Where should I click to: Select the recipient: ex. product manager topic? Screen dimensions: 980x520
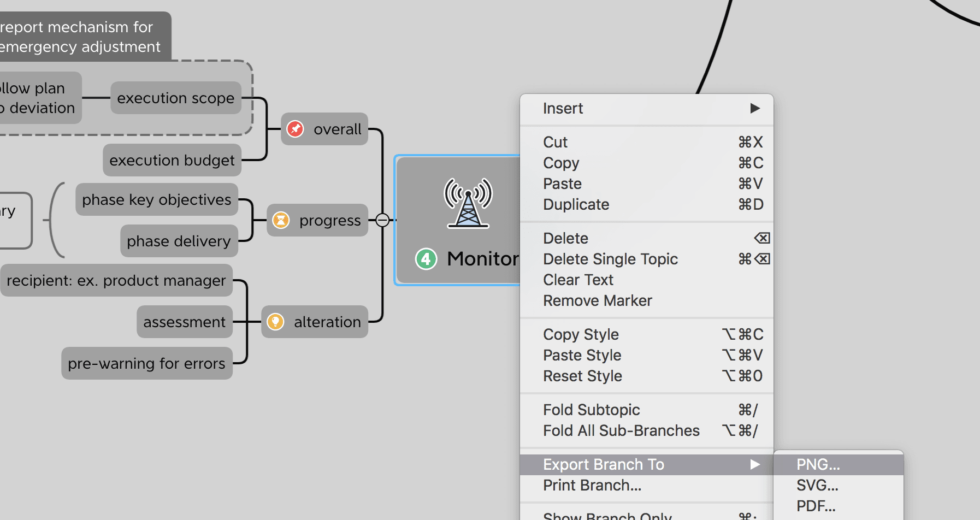pyautogui.click(x=116, y=280)
